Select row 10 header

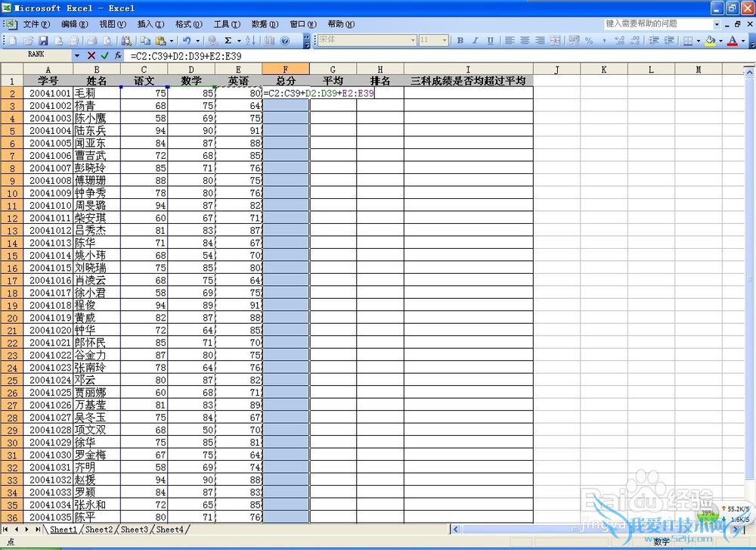[x=12, y=193]
